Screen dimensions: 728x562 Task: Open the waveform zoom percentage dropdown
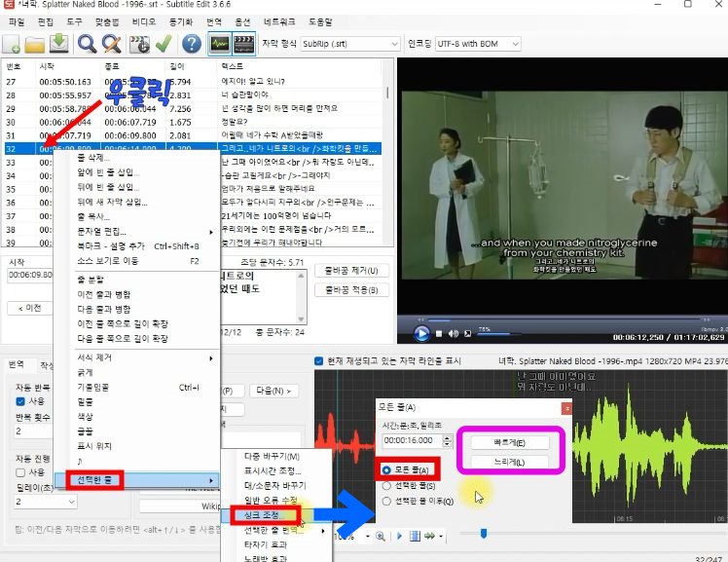[x=368, y=537]
